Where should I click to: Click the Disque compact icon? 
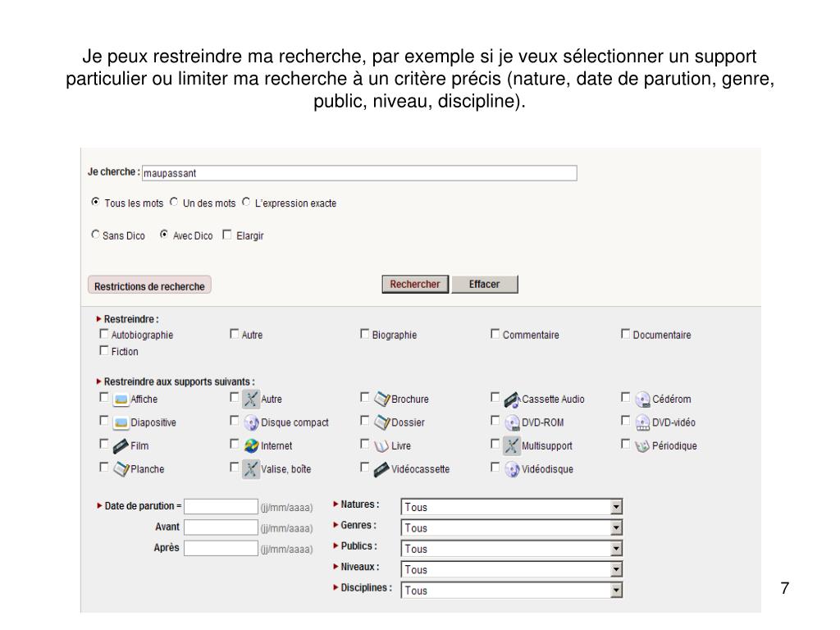pyautogui.click(x=251, y=422)
